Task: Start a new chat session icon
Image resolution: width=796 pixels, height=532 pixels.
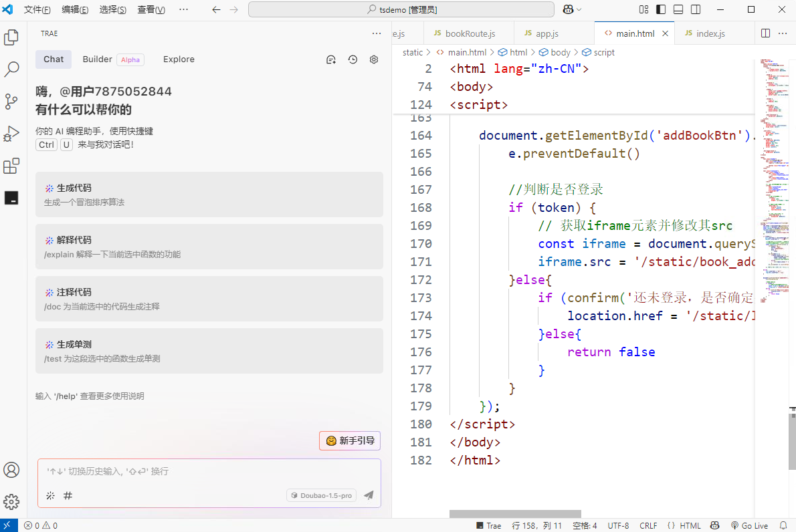Action: 331,60
